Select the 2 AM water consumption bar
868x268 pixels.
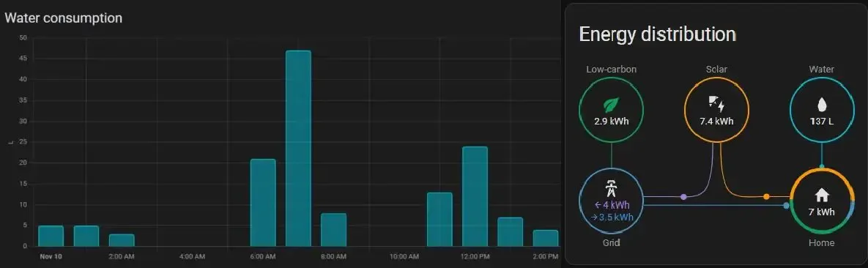click(122, 240)
